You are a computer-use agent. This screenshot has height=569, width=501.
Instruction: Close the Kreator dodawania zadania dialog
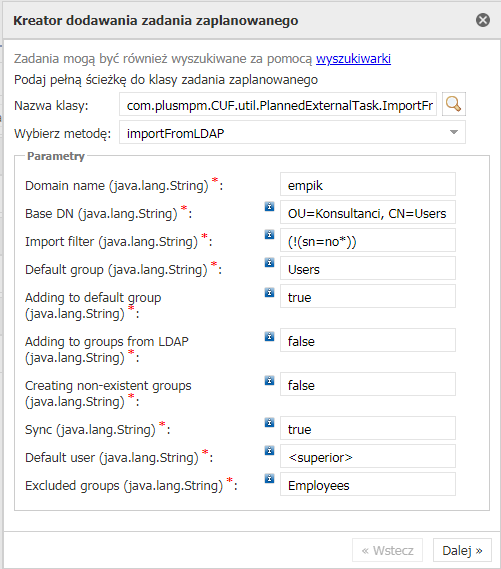(x=483, y=20)
